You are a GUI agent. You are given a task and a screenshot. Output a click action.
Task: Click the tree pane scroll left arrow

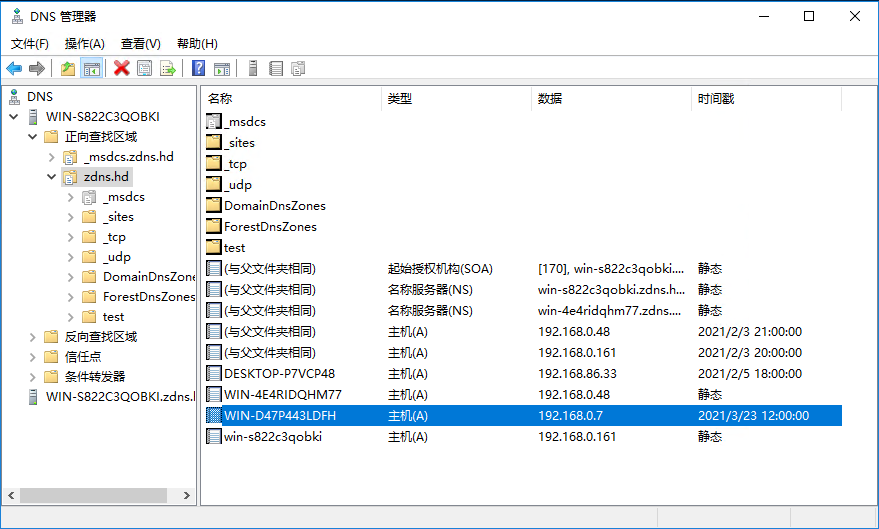coord(11,495)
